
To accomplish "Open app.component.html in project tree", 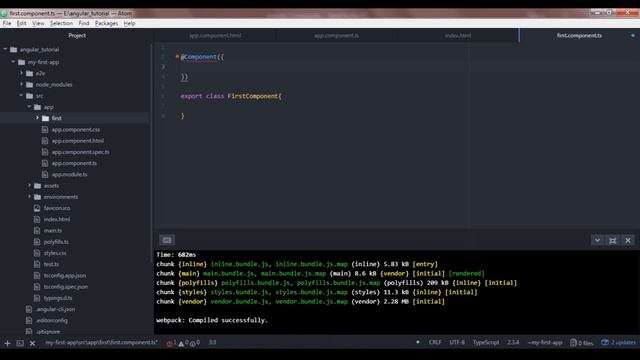I will pos(78,140).
